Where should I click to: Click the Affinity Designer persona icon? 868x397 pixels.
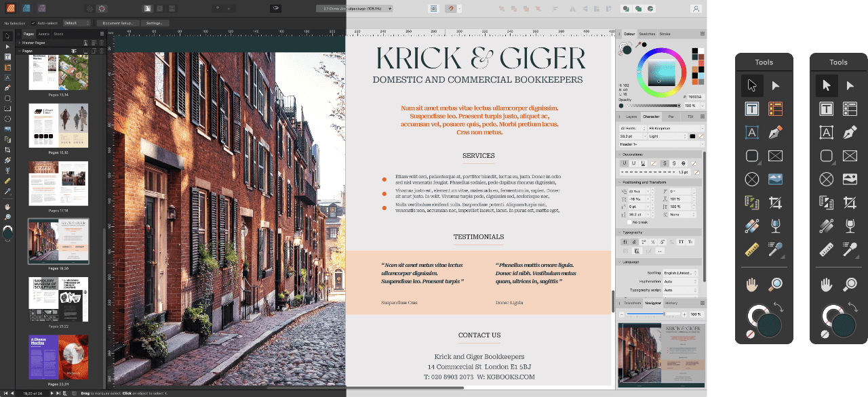pos(26,9)
